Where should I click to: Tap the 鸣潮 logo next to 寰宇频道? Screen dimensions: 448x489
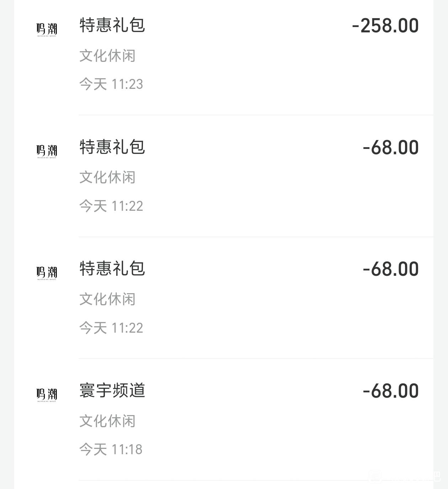click(x=47, y=394)
